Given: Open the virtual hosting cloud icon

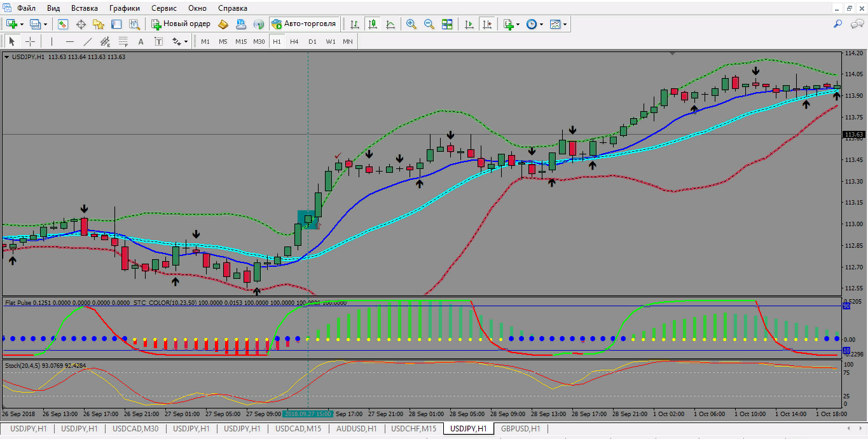Looking at the screenshot, I should click(241, 24).
